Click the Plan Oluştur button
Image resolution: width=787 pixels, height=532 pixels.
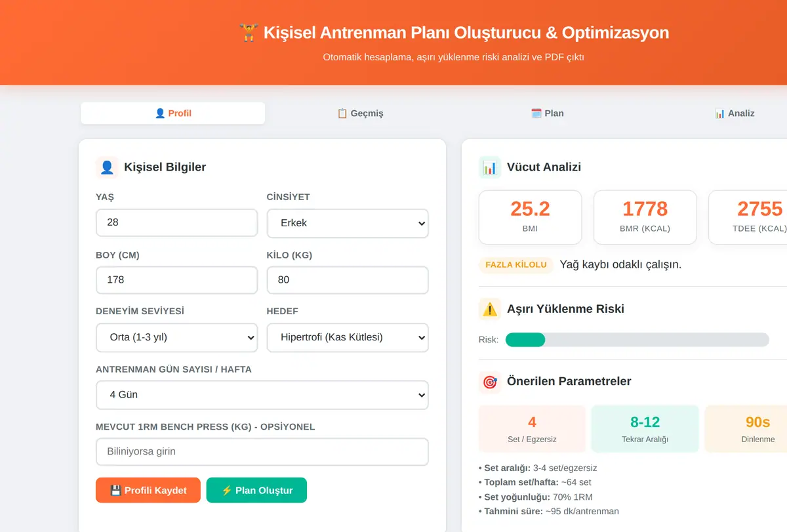click(x=256, y=490)
